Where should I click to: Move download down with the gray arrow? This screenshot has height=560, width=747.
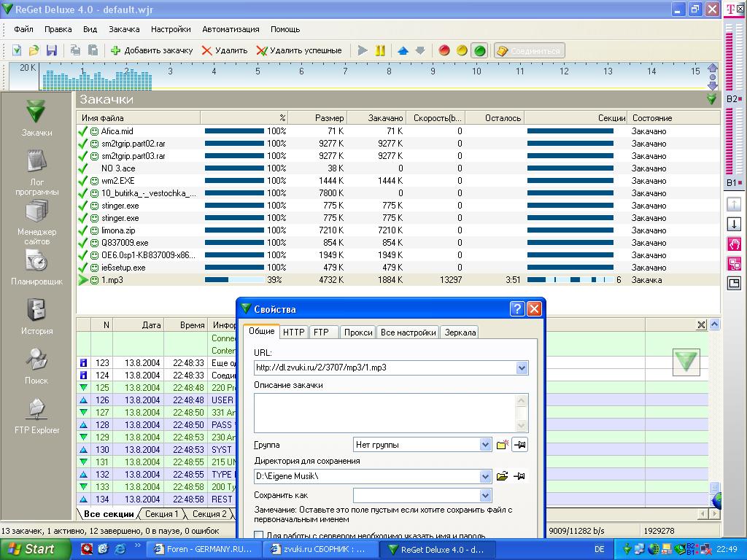(x=419, y=50)
